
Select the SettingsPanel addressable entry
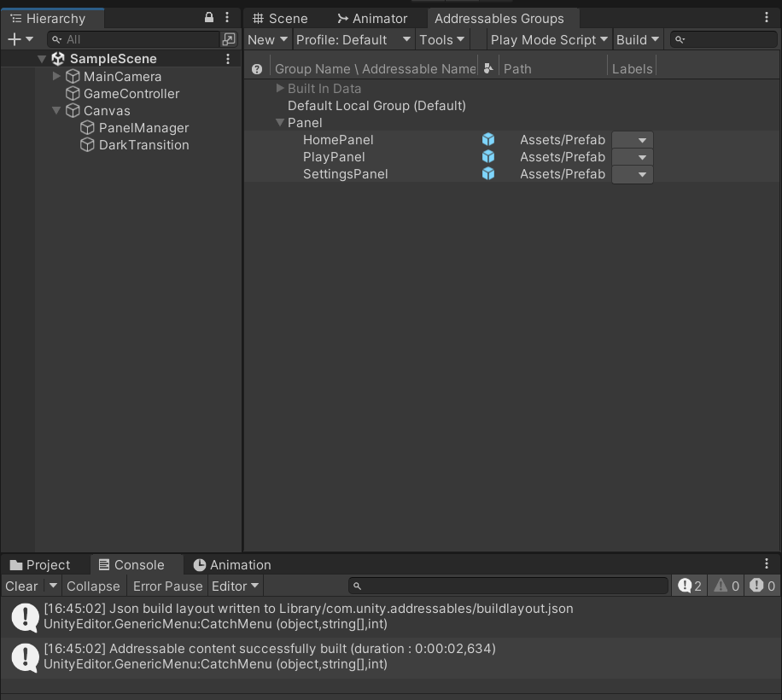345,174
